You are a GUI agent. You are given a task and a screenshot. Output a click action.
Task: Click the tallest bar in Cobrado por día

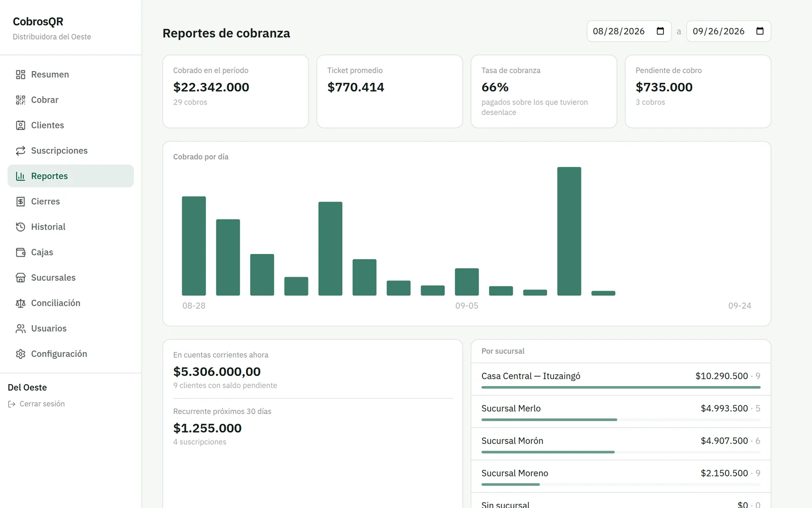point(569,231)
